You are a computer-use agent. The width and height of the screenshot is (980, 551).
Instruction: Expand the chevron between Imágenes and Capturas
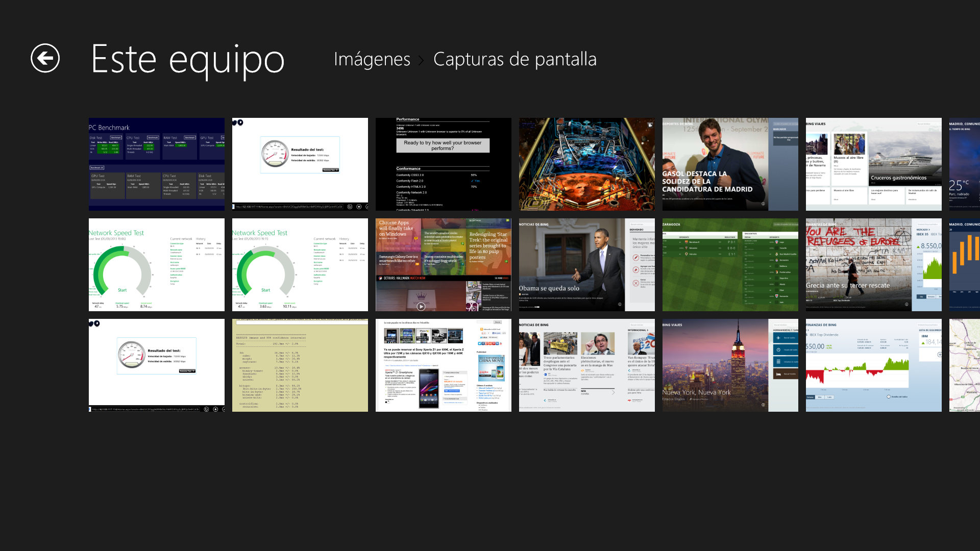click(x=422, y=61)
